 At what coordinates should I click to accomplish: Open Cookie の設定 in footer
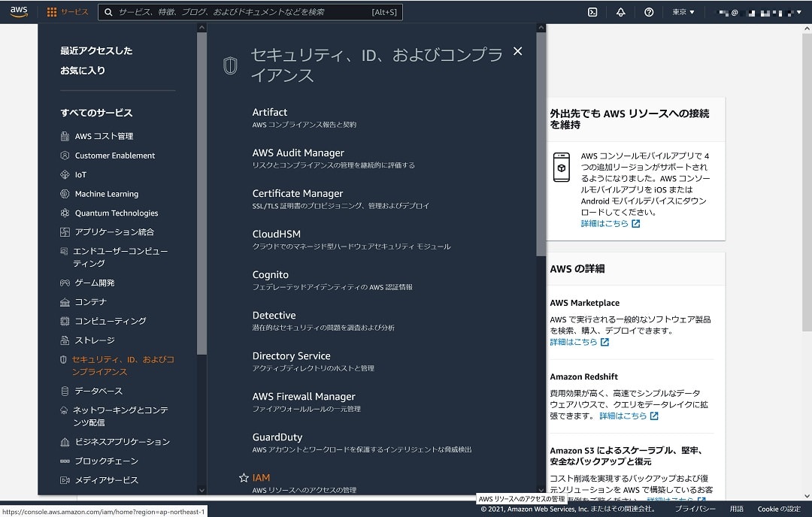[779, 509]
